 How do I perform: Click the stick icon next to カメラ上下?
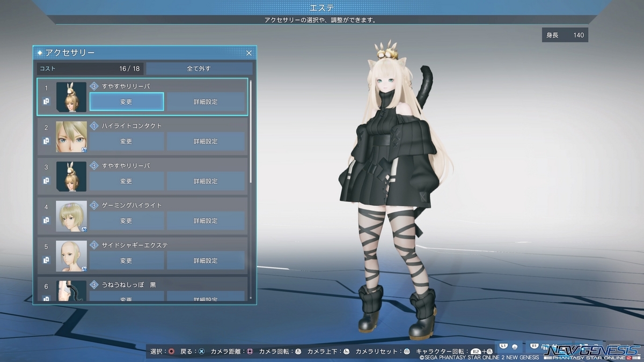(x=346, y=352)
